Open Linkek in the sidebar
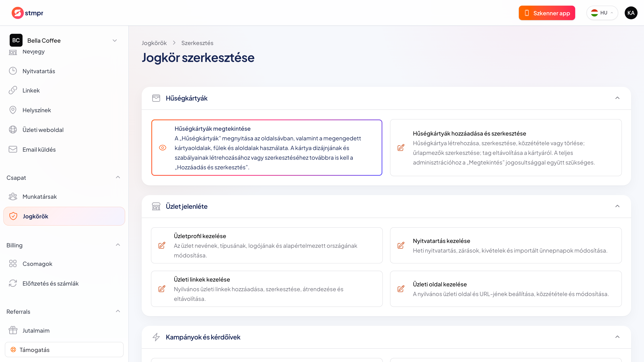Screen dimensions: 644x362 coord(64,90)
